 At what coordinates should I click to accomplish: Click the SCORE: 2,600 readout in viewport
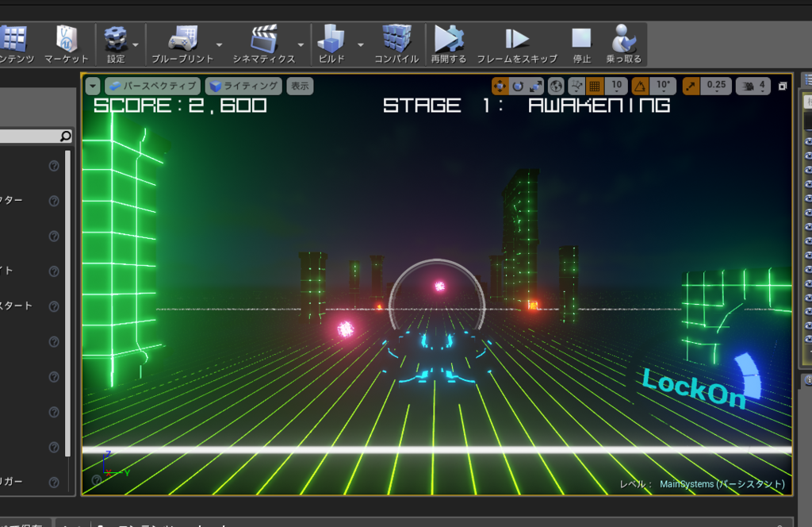(x=180, y=106)
